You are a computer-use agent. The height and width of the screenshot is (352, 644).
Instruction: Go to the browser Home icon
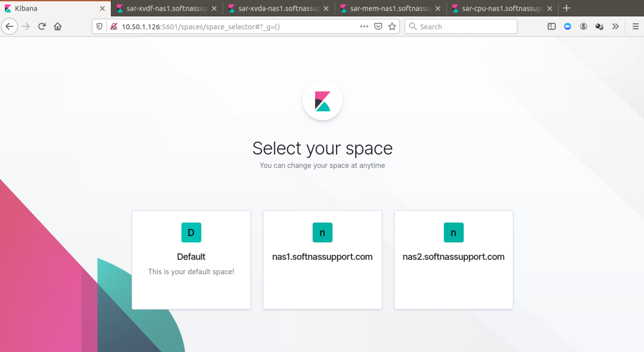click(58, 27)
